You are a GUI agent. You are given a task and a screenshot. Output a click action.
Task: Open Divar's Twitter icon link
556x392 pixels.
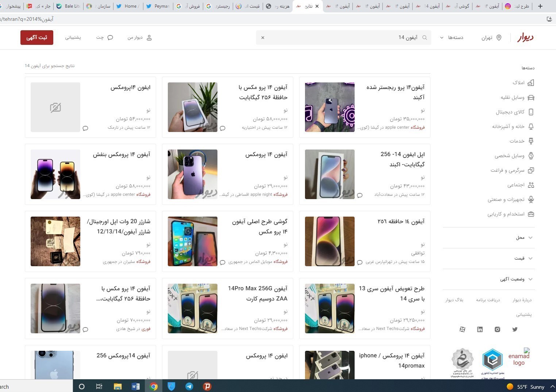[x=515, y=329]
